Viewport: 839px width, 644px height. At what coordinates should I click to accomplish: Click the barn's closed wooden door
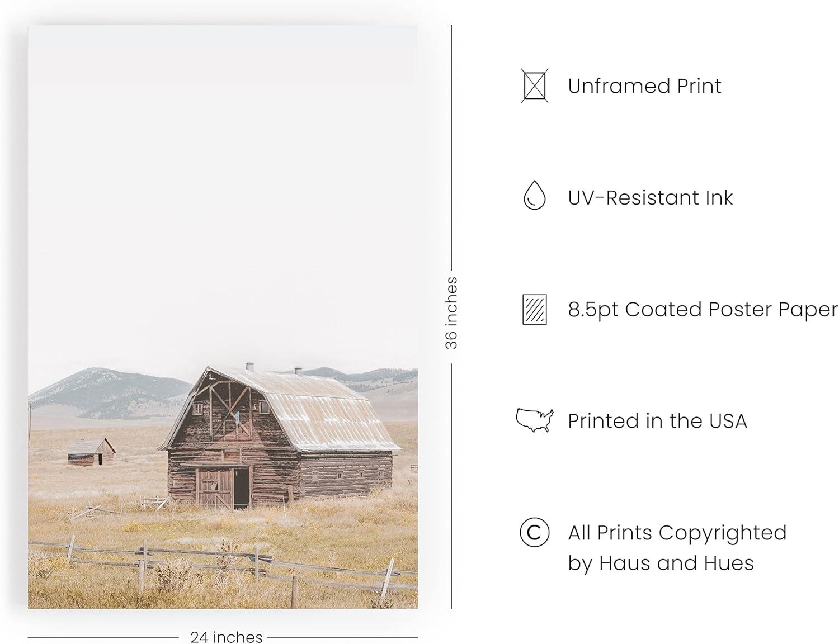(214, 488)
